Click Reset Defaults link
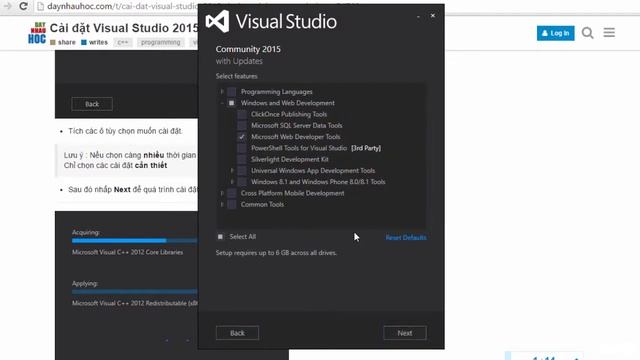This screenshot has width=640, height=360. (406, 237)
